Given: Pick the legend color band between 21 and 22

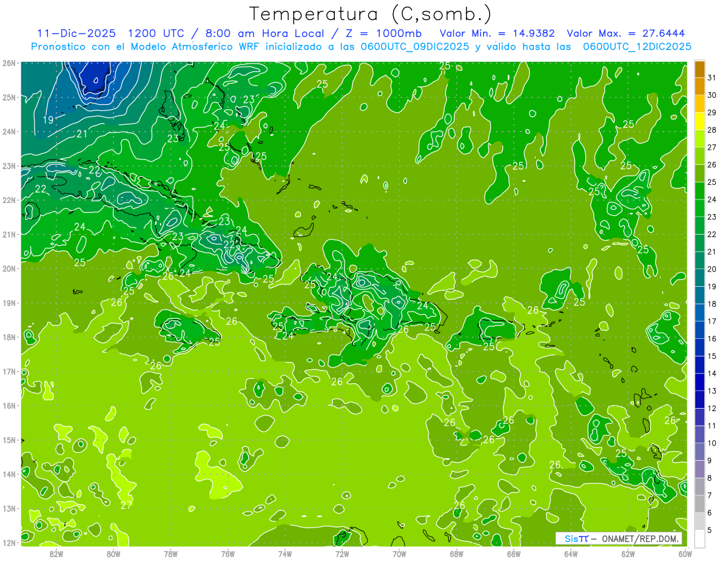Looking at the screenshot, I should (699, 243).
